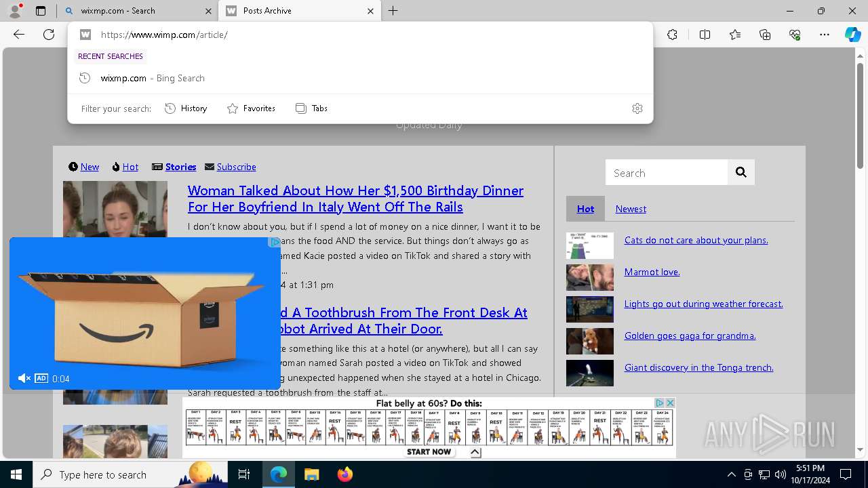Viewport: 868px width, 488px height.
Task: Select the wixmp.com Bing Search suggestion
Action: coord(360,78)
